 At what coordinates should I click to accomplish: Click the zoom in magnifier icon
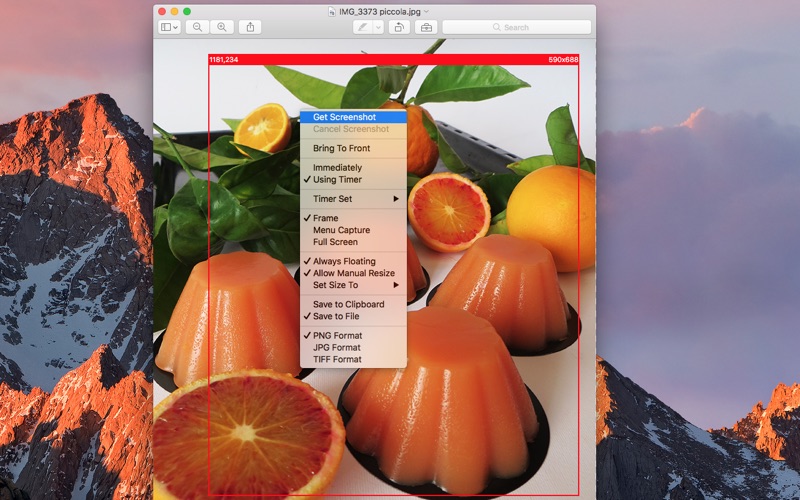coord(222,27)
